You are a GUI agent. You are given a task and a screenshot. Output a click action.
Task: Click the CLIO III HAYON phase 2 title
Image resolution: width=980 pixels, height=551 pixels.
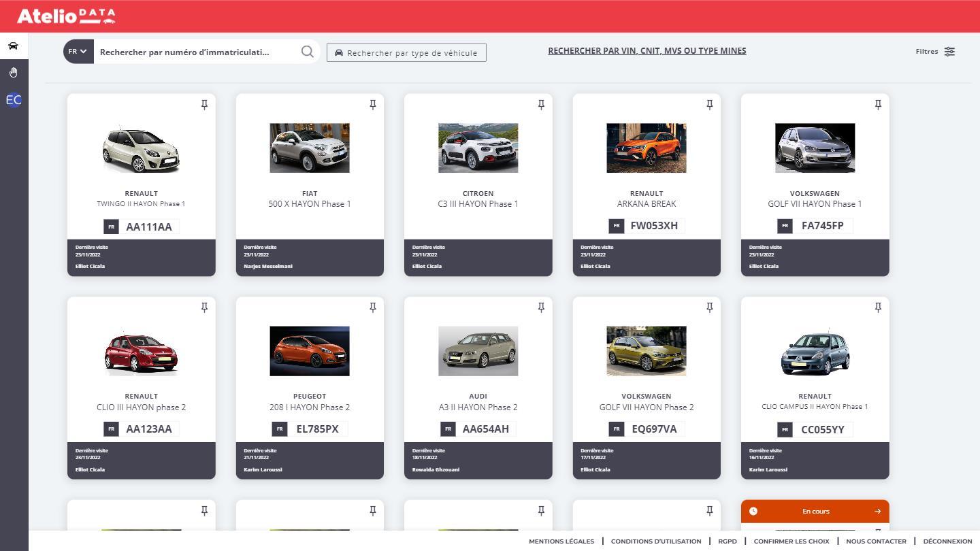141,407
